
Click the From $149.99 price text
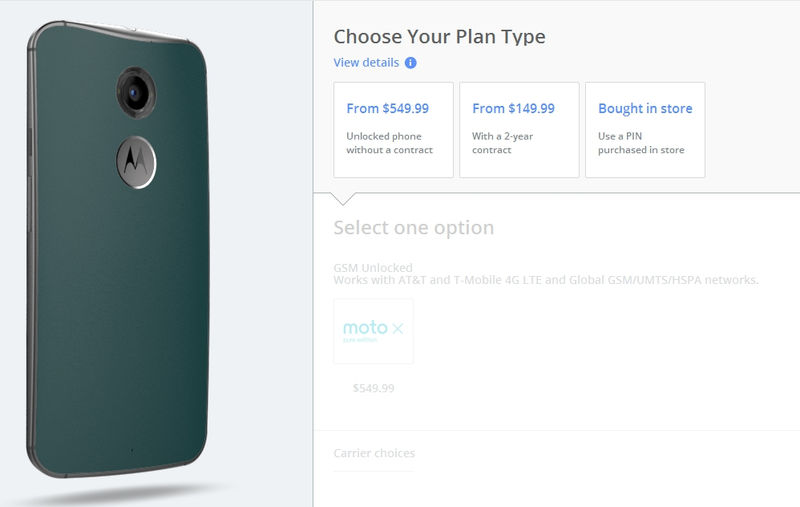[513, 109]
